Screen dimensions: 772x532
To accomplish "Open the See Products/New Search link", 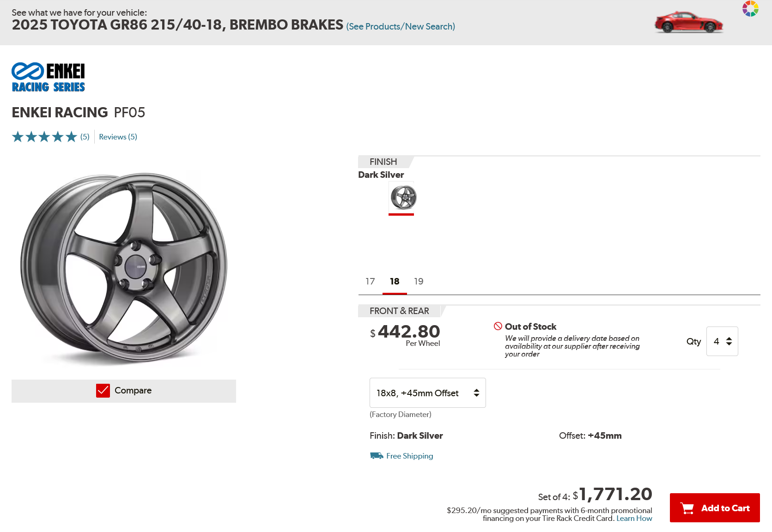I will 401,26.
